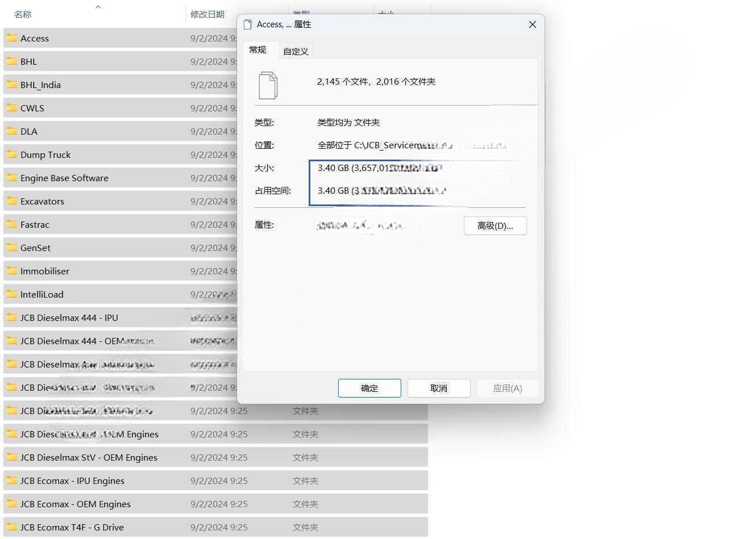Click the GenSet folder icon
This screenshot has height=539, width=756.
(x=13, y=248)
